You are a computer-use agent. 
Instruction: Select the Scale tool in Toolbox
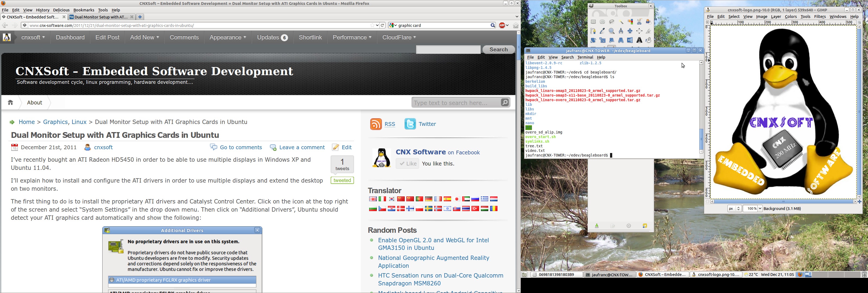click(x=602, y=40)
